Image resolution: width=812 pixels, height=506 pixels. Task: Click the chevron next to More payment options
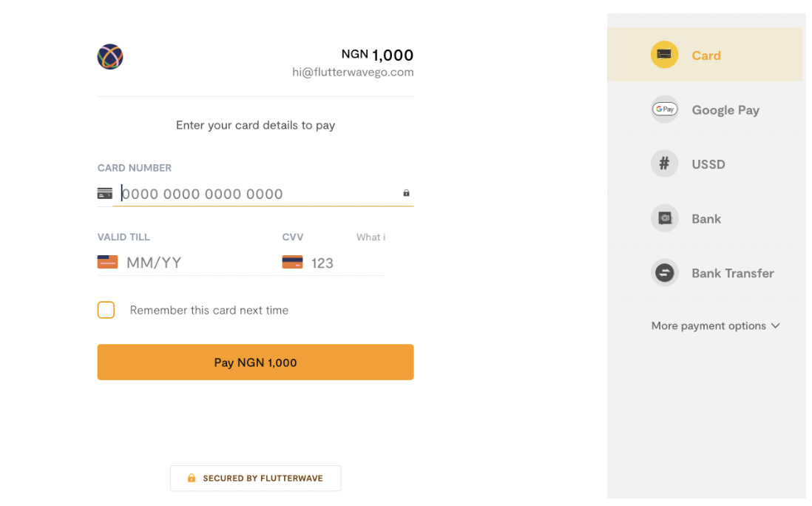pos(775,325)
